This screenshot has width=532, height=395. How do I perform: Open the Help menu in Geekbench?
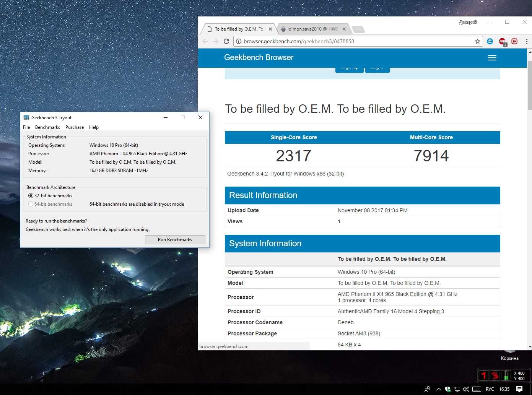pos(94,127)
